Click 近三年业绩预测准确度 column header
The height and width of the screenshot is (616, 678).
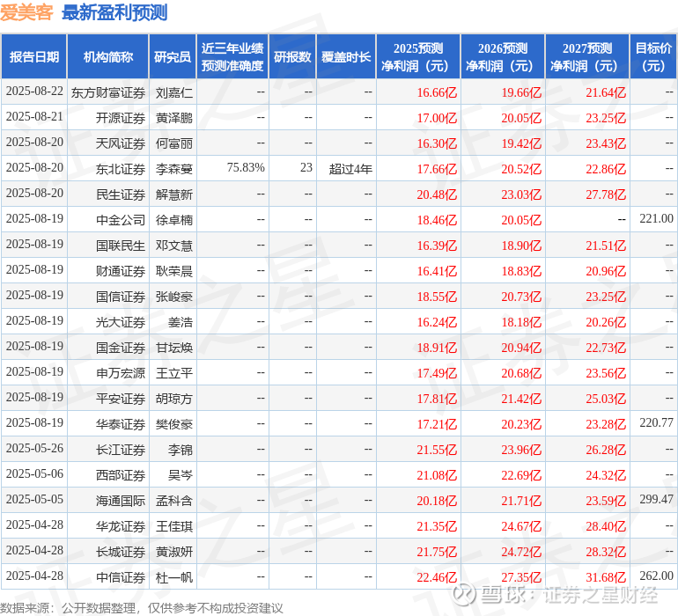coord(232,56)
